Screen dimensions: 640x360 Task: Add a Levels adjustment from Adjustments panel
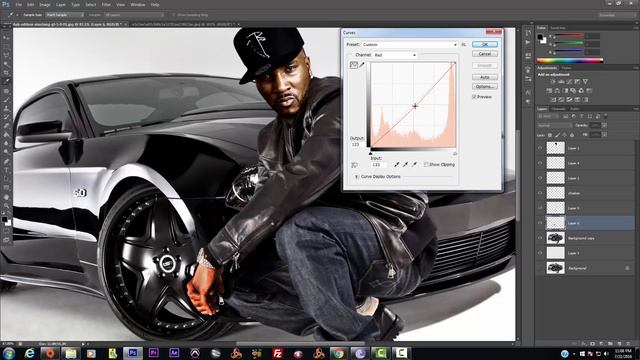(561, 82)
